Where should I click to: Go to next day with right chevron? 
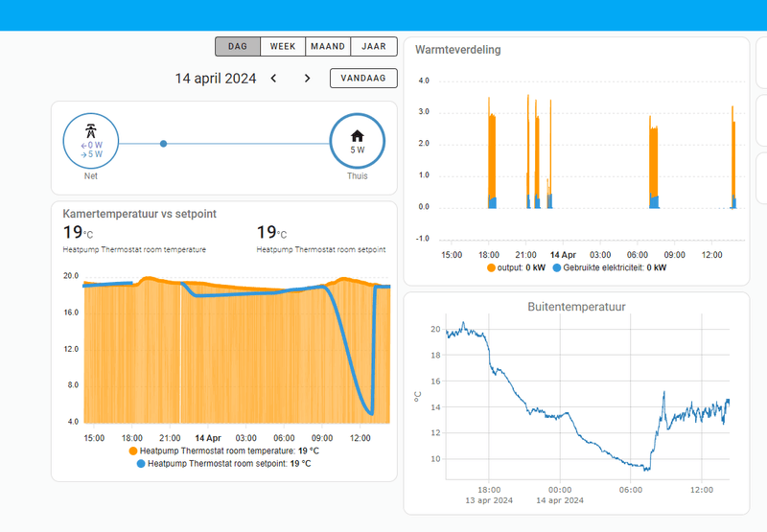point(307,79)
